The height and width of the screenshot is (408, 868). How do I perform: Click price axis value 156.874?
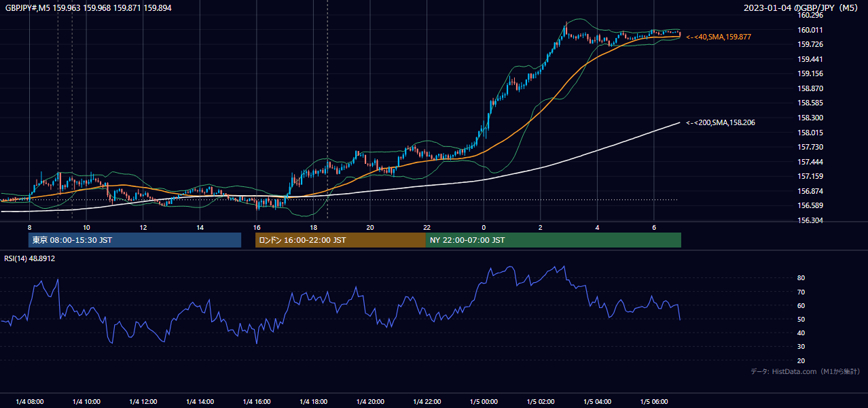811,191
